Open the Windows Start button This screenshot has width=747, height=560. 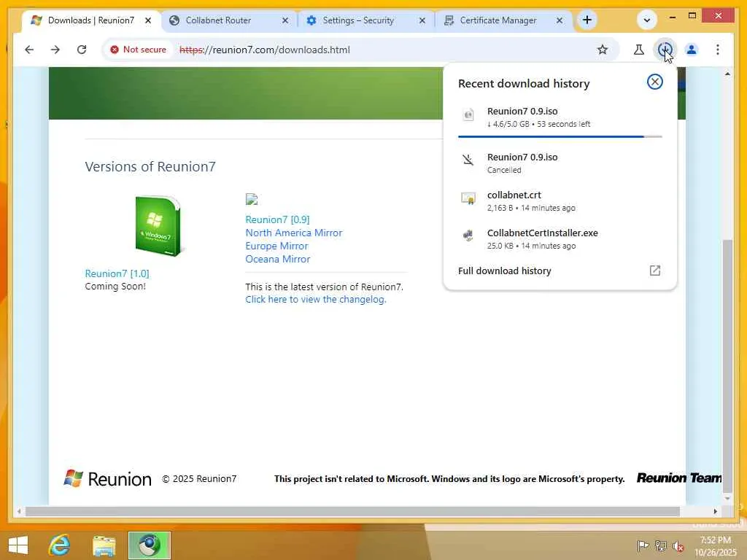pos(18,545)
